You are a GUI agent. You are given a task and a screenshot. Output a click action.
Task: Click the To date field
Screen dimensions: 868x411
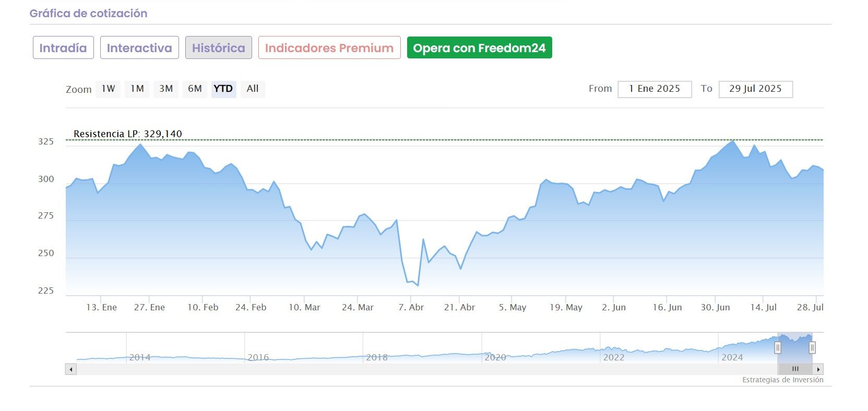(755, 89)
